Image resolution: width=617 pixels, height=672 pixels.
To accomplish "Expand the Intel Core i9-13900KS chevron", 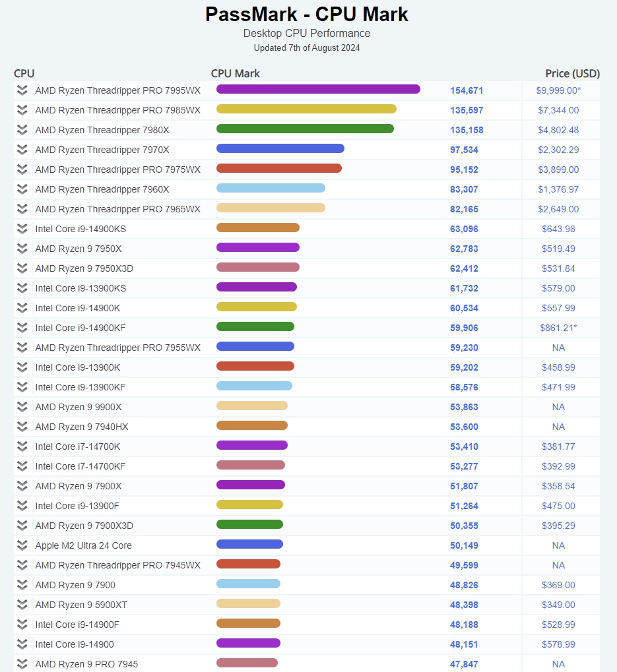I will 22,288.
